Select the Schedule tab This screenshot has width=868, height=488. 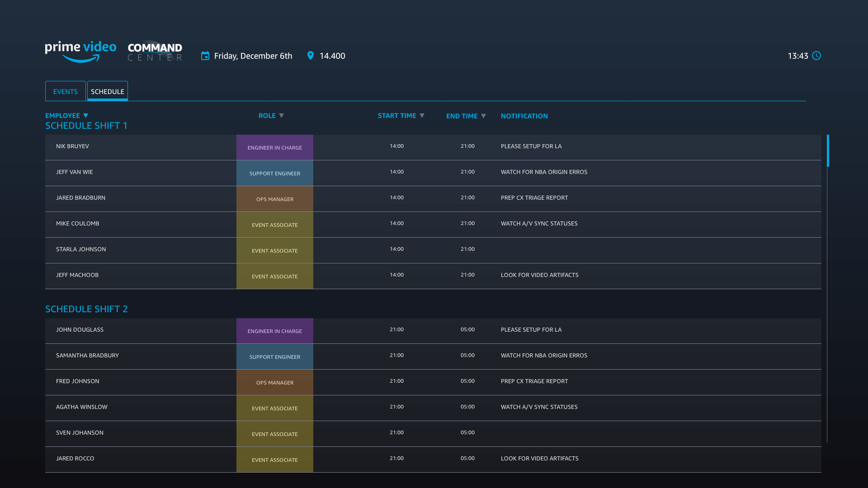108,91
